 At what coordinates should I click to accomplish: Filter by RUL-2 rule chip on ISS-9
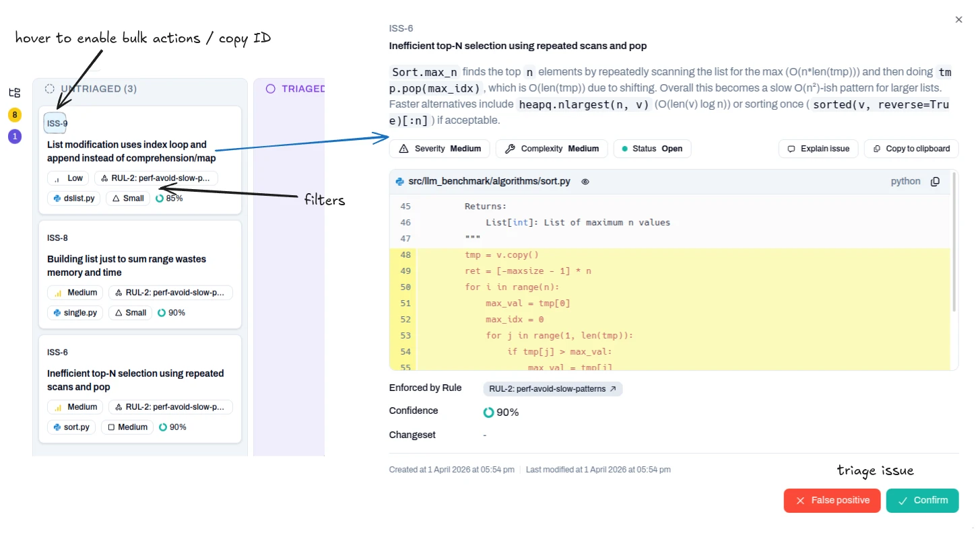(156, 178)
